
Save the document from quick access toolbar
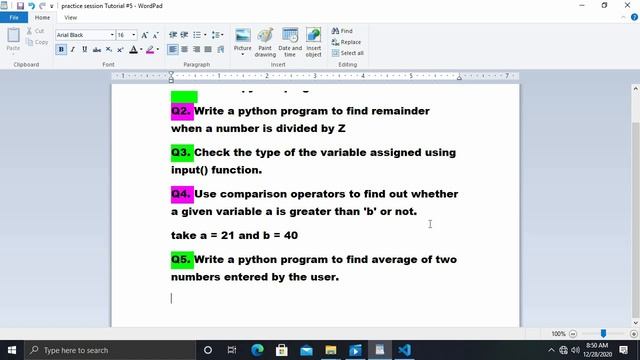(20, 6)
